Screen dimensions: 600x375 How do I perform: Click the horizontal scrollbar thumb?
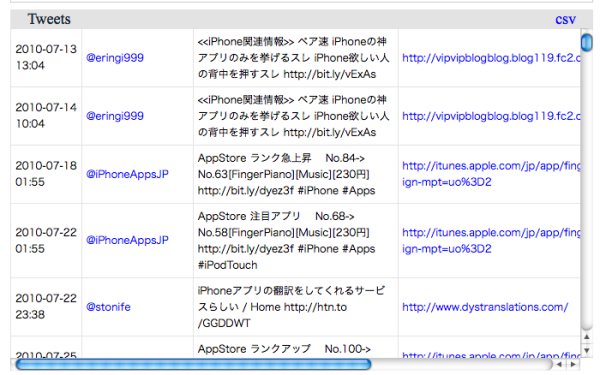[x=194, y=364]
